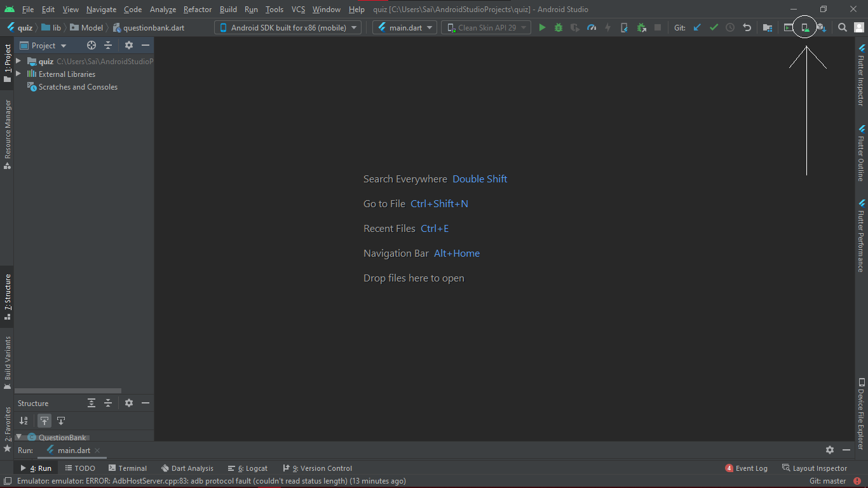Open the Dart Analysis tool tab

click(x=187, y=468)
